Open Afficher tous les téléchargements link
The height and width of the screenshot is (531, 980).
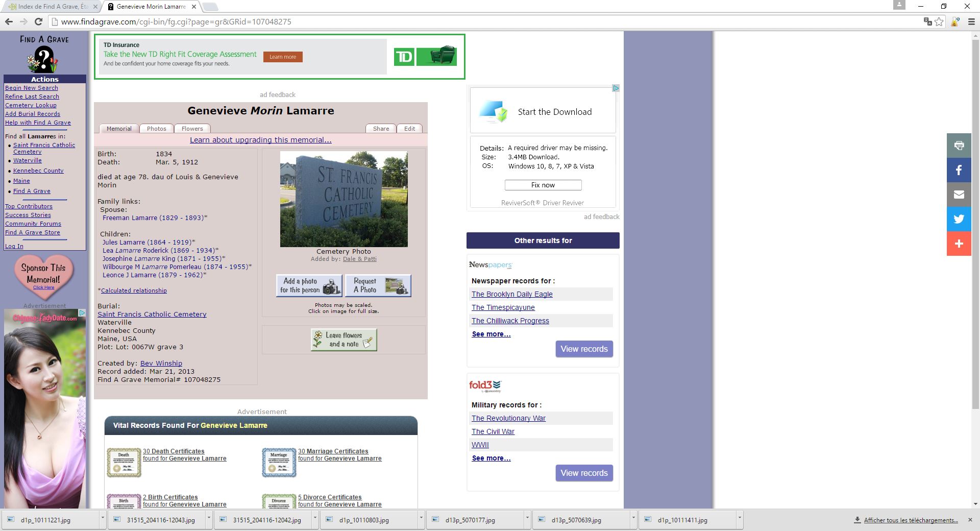911,520
